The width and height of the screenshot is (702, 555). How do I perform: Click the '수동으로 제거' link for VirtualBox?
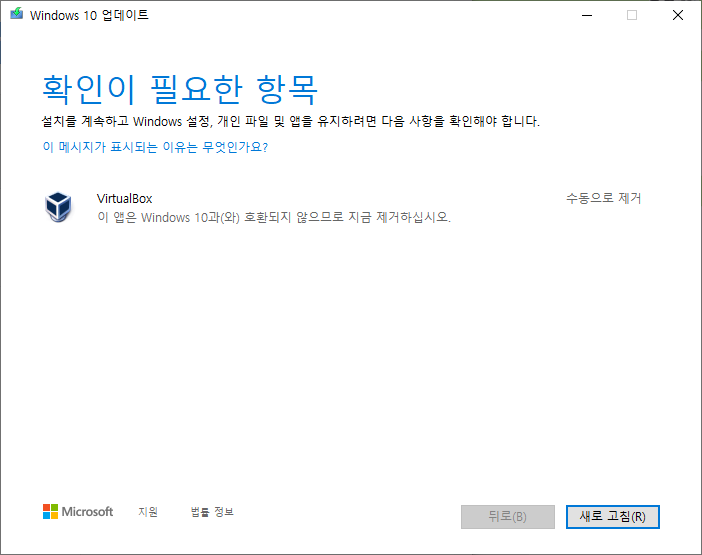coord(604,198)
